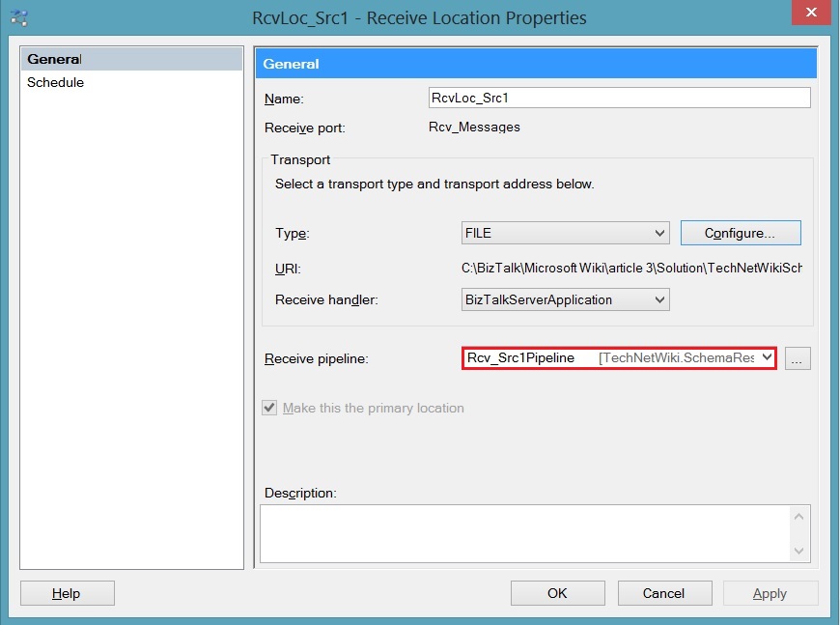Click the Configure... button
Screen dimensions: 840x625
click(x=741, y=233)
